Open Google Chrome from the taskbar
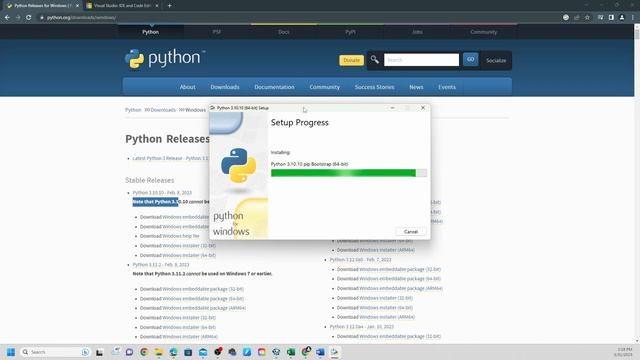 pyautogui.click(x=144, y=352)
